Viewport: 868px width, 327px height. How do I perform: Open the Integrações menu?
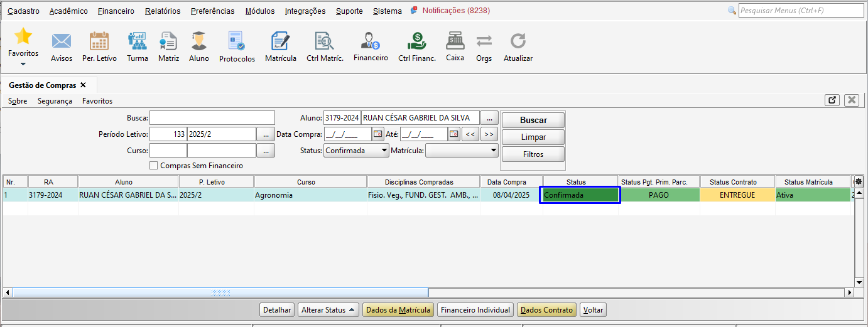(x=305, y=11)
